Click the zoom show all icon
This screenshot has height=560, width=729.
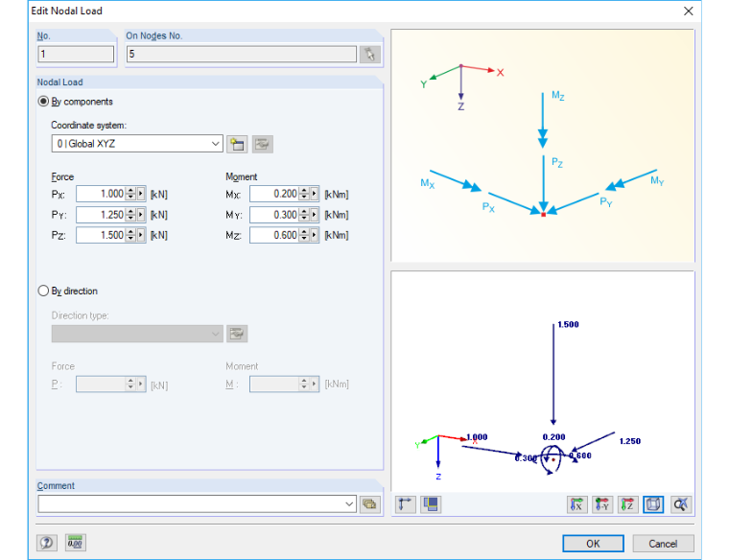pos(681,504)
